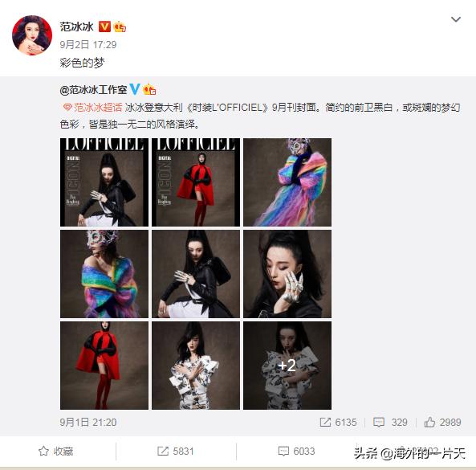Toggle 收藏 star to favorite post

(56, 452)
